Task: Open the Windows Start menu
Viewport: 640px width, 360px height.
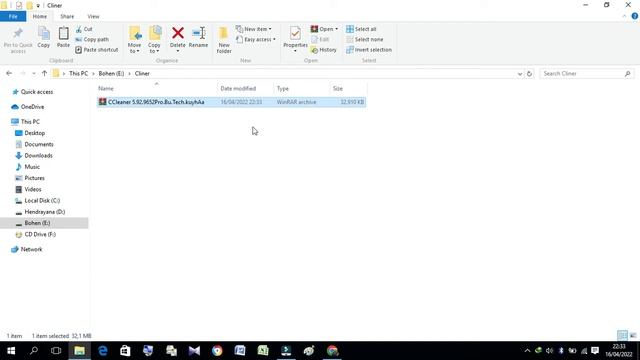Action: coord(11,351)
